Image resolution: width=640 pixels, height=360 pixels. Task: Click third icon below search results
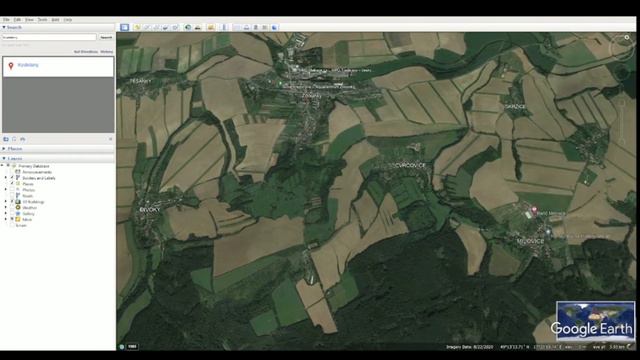[23, 139]
